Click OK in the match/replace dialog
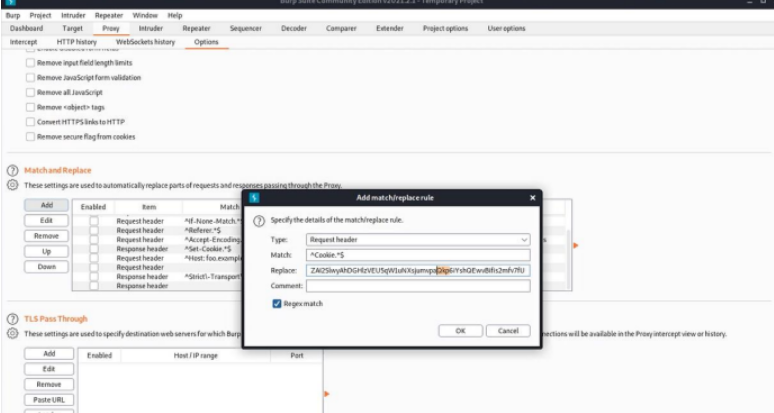The width and height of the screenshot is (774, 413). (x=460, y=331)
